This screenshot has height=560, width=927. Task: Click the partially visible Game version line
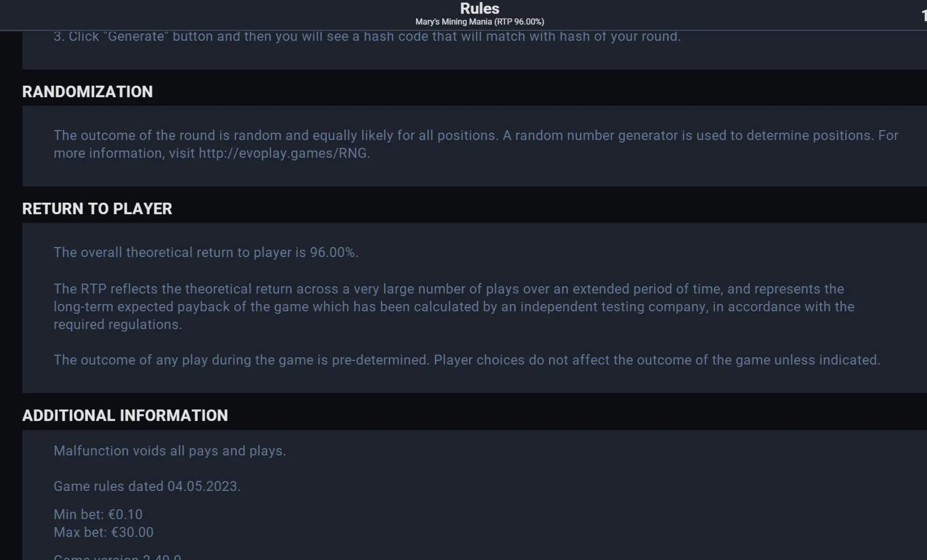tap(118, 557)
